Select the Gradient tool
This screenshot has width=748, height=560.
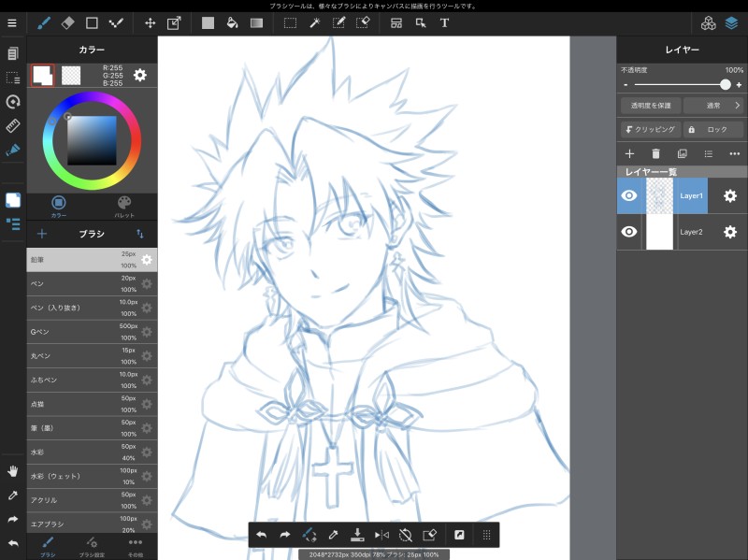[256, 22]
